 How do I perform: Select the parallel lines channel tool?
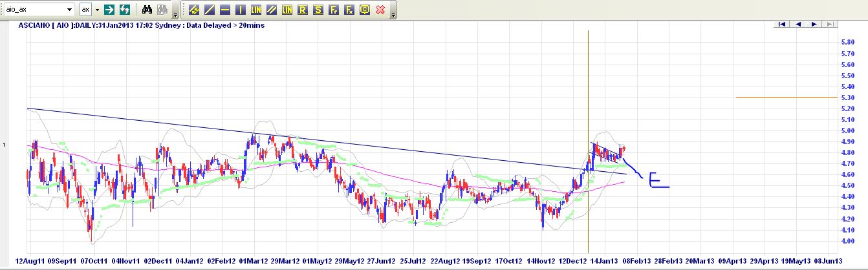[x=272, y=10]
